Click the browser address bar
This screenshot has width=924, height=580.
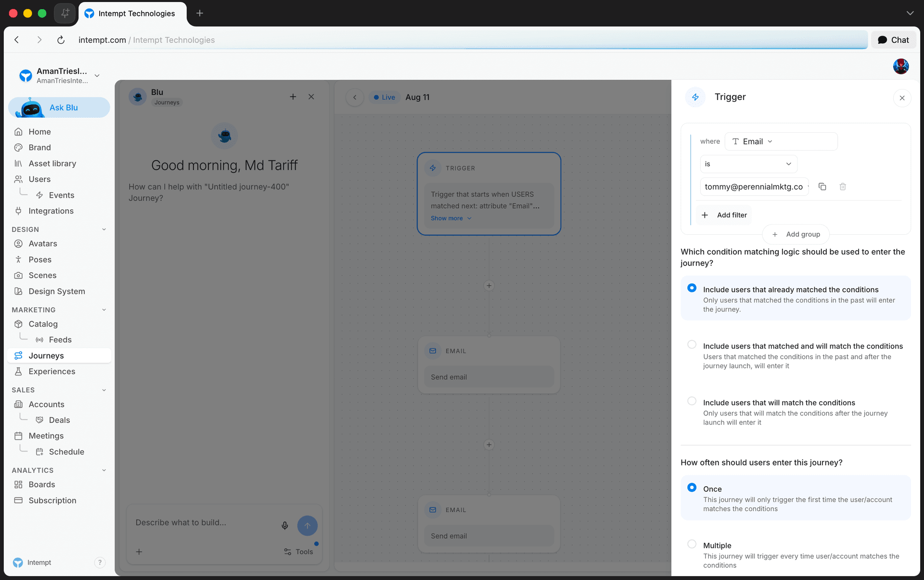pyautogui.click(x=472, y=40)
